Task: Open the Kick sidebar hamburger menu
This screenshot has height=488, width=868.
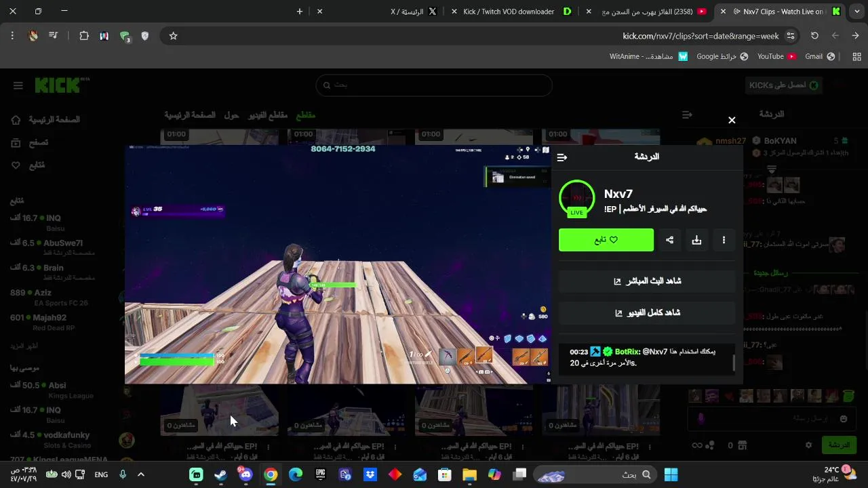Action: (x=18, y=85)
